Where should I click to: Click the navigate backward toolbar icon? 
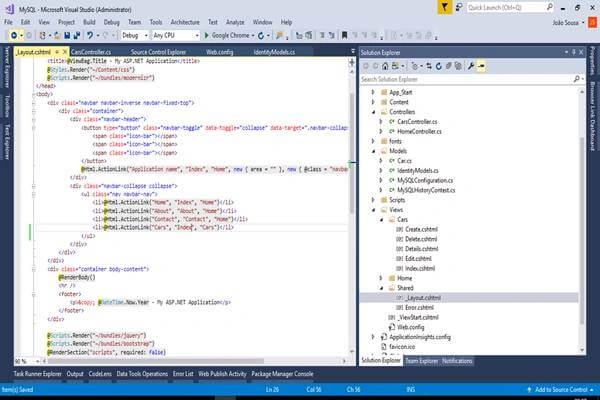(x=14, y=35)
